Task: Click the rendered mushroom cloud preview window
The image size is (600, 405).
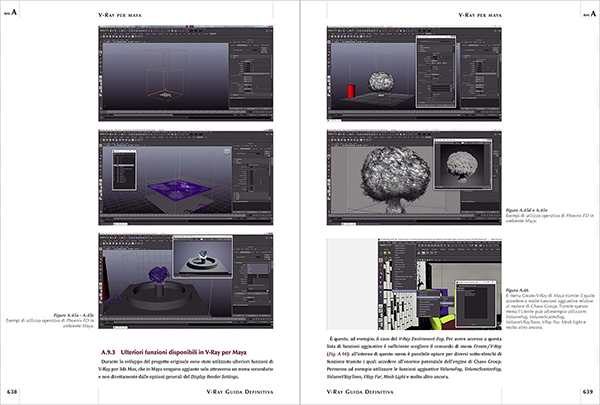Action: click(463, 164)
